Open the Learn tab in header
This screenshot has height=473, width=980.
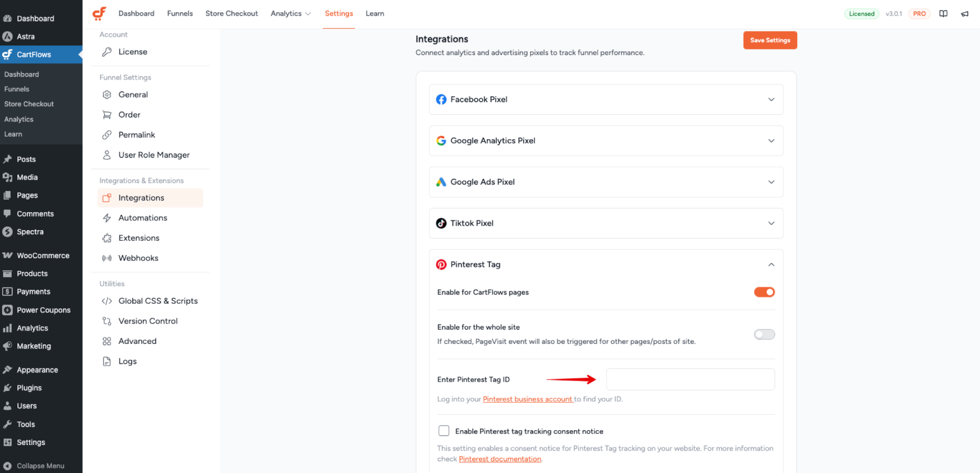point(375,14)
